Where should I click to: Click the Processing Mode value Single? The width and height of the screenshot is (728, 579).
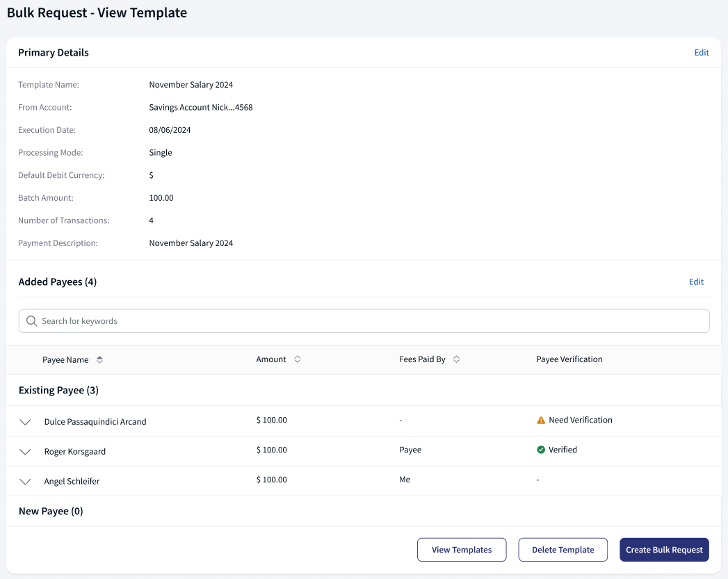click(x=161, y=153)
